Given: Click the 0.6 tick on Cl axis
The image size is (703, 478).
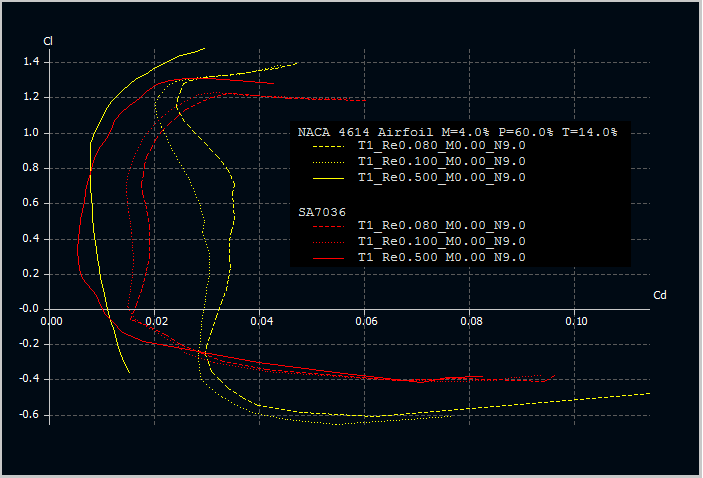Looking at the screenshot, I should (31, 203).
